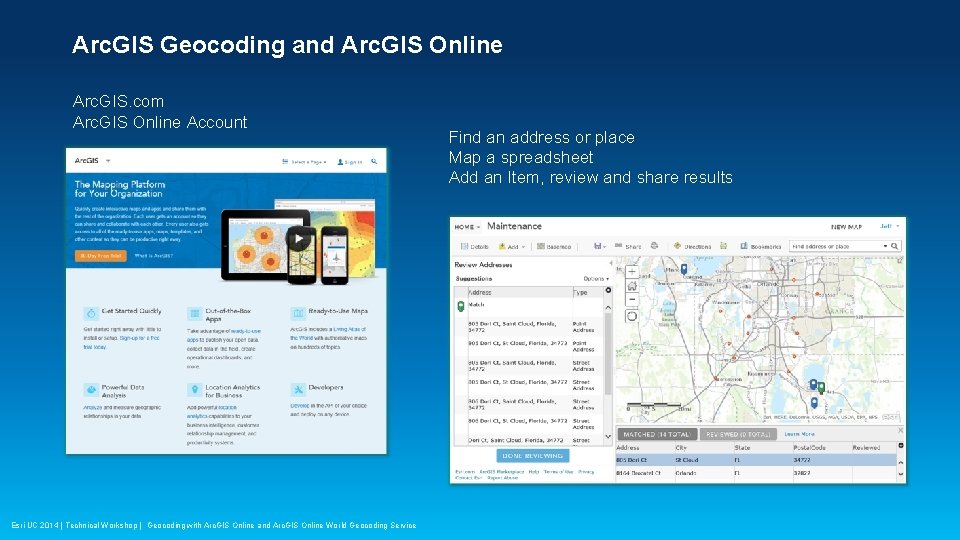
Task: Click the Save map disk icon
Action: [597, 246]
